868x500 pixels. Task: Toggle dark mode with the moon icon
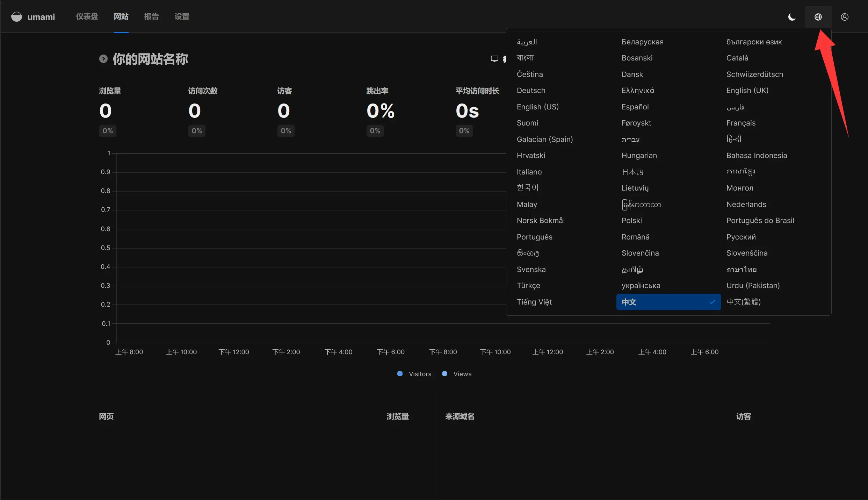point(792,17)
